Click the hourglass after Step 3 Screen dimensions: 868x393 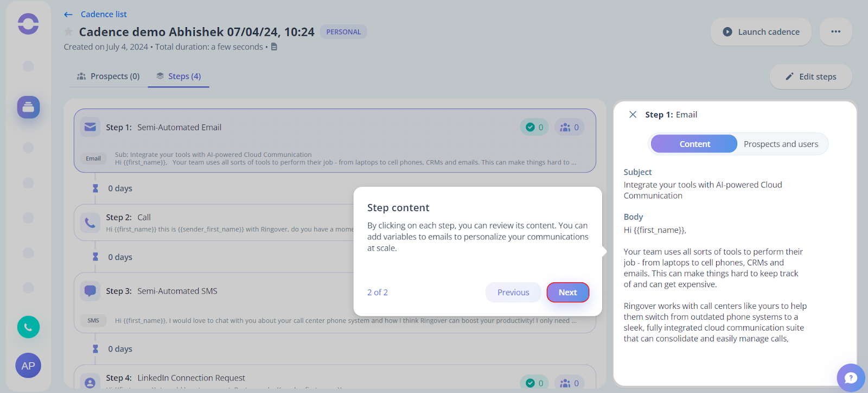tap(95, 348)
